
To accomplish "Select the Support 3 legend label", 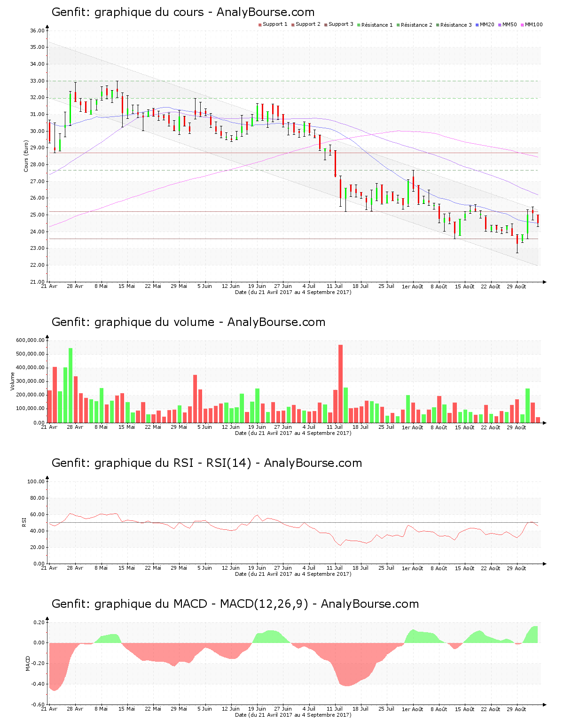I will (x=341, y=24).
